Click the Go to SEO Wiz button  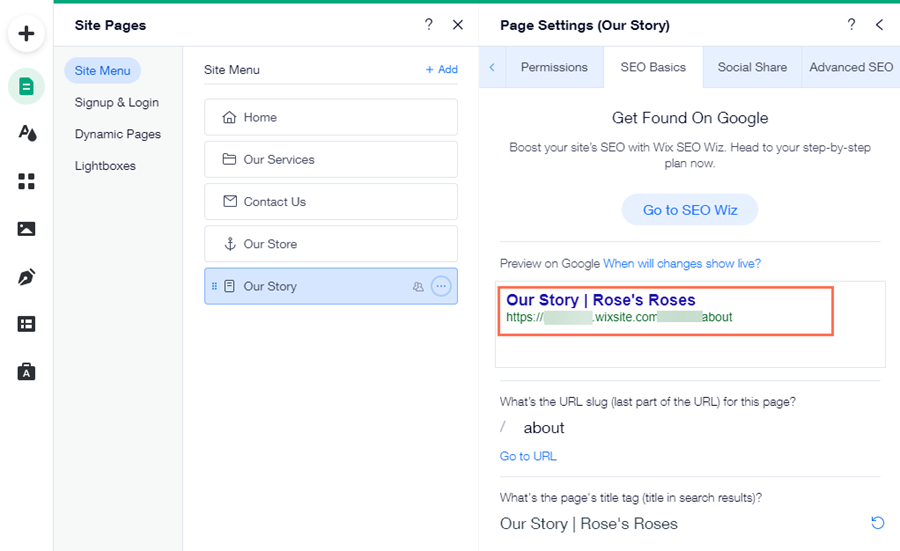690,210
